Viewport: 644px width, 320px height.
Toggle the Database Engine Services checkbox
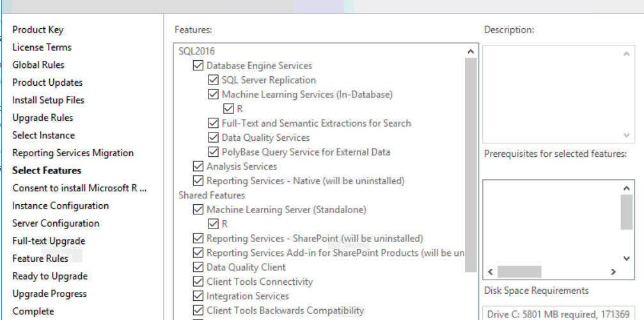[x=198, y=66]
